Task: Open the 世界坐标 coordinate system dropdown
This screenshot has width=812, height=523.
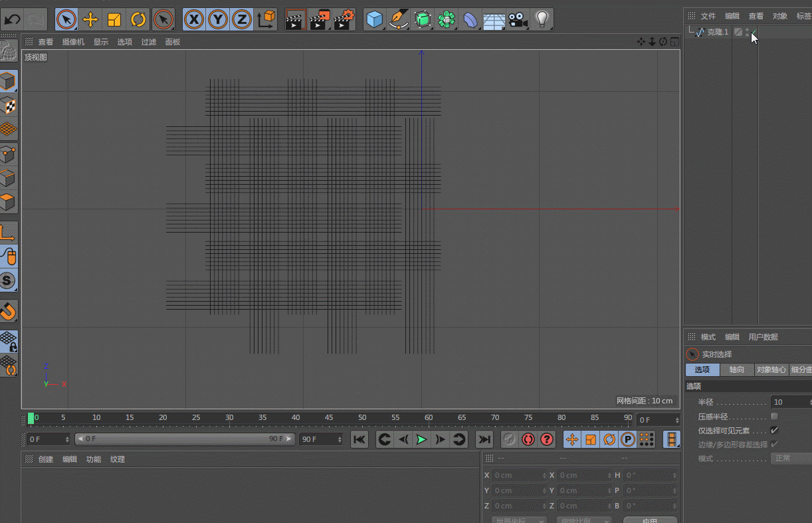Action: pos(518,520)
